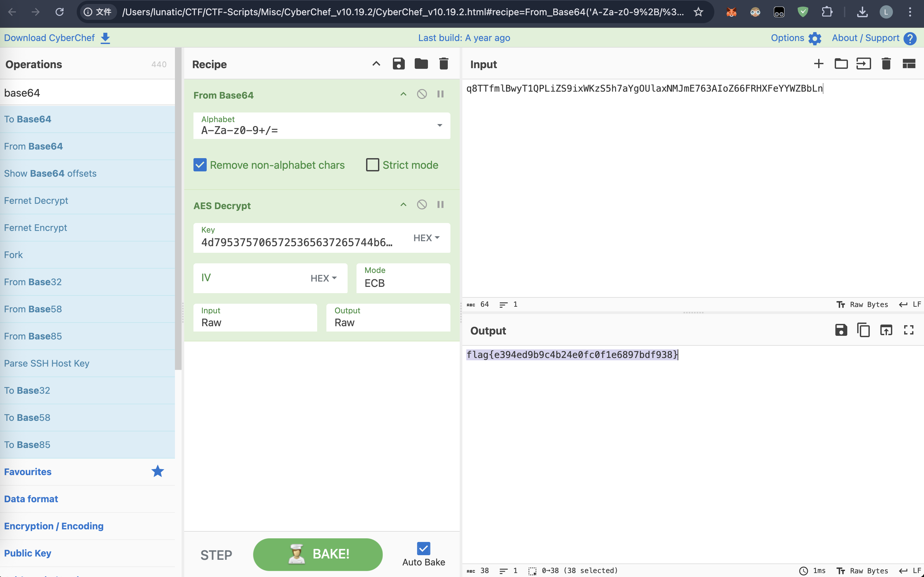Focus the operations search box
Viewport: 924px width, 577px height.
[x=87, y=93]
